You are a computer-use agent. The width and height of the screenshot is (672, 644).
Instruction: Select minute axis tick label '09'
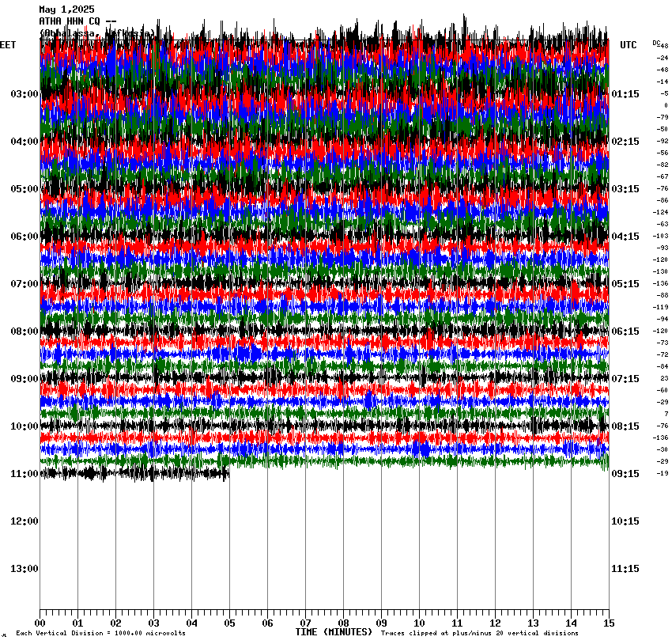(x=381, y=623)
